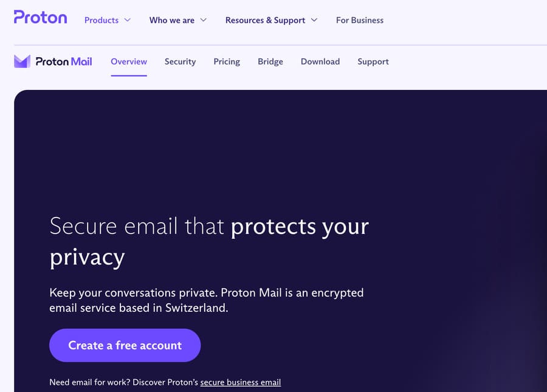Click the purple Proton Mail envelope icon

pyautogui.click(x=22, y=61)
